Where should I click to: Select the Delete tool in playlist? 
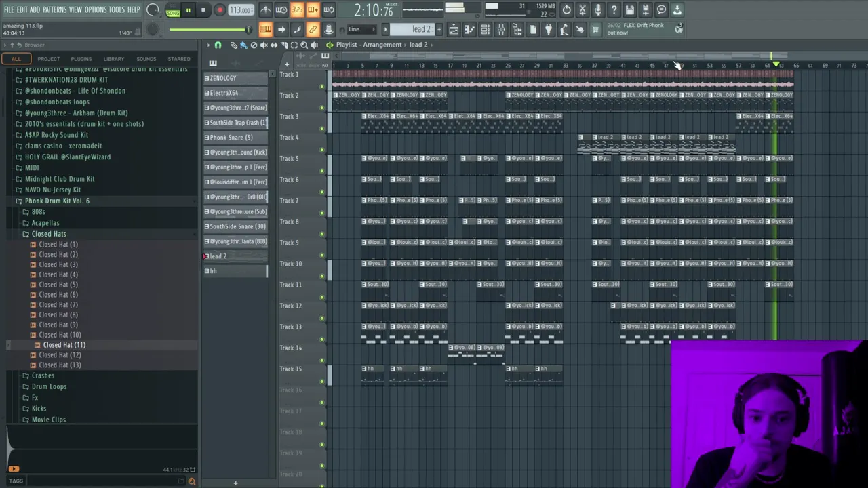tap(254, 45)
